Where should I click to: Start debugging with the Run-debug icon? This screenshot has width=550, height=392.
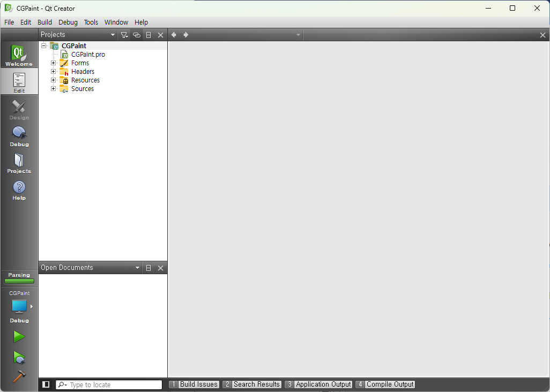coord(19,357)
